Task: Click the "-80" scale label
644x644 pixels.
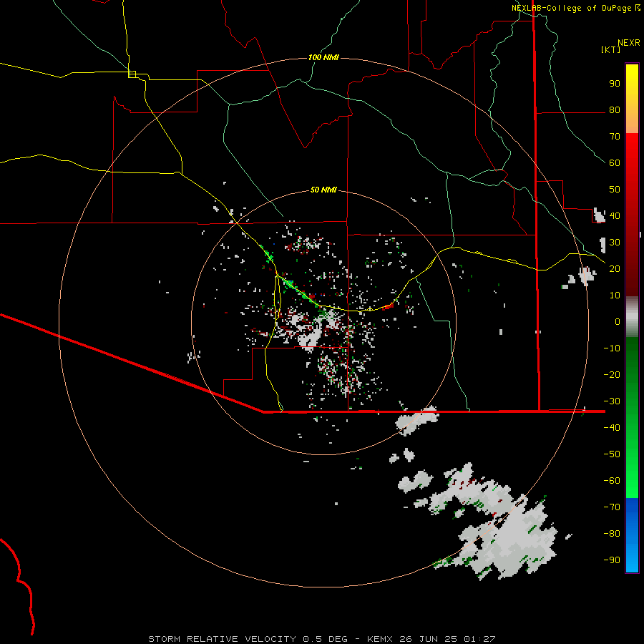Action: point(612,534)
